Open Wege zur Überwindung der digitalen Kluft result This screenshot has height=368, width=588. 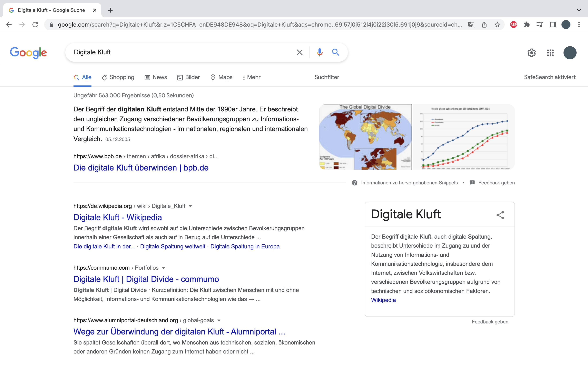(x=179, y=332)
